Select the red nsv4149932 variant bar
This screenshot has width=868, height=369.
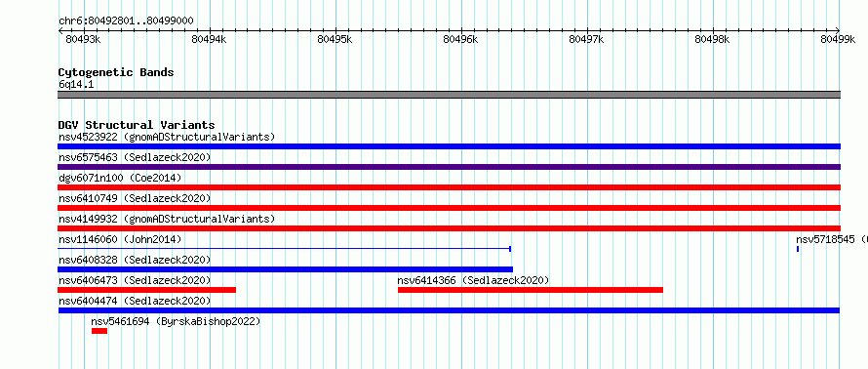pos(449,228)
